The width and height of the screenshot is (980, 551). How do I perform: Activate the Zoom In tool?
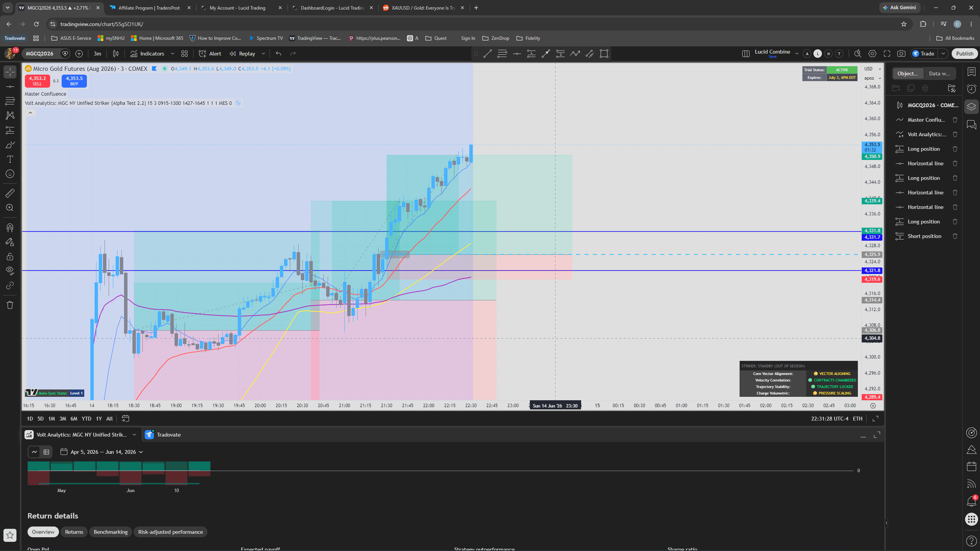[x=10, y=207]
